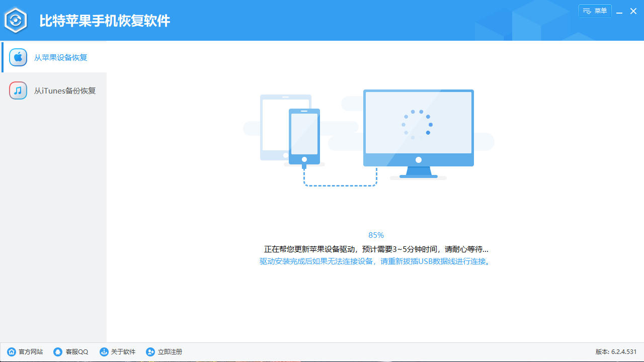The image size is (644, 362).
Task: Close the recovery software window
Action: (x=633, y=11)
